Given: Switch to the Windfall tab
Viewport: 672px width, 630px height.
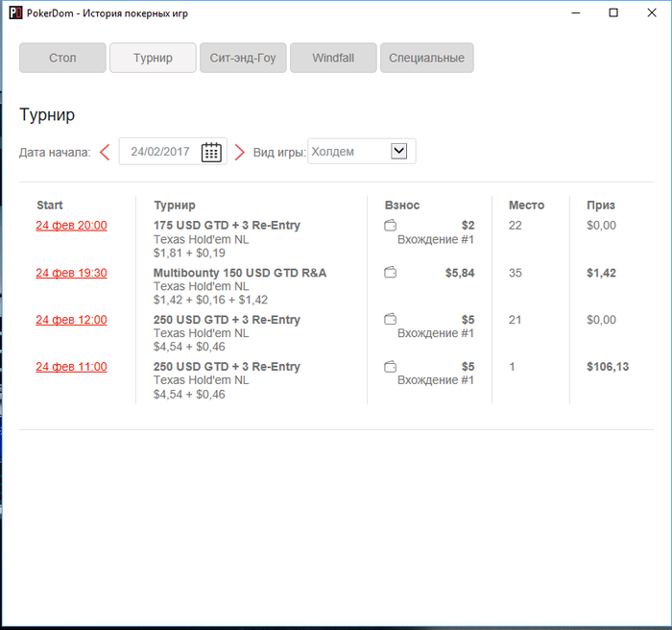Looking at the screenshot, I should coord(333,58).
